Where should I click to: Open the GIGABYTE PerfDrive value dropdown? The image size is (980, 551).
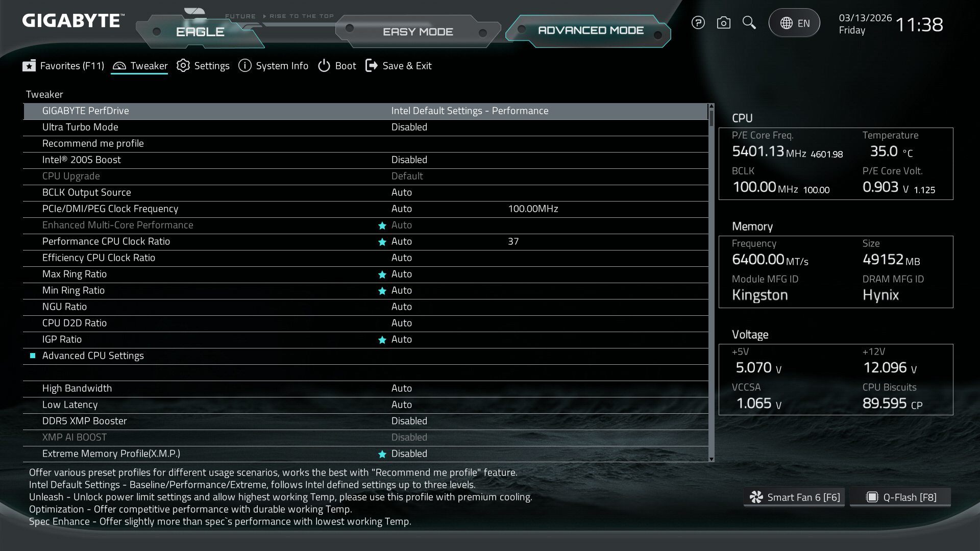click(470, 111)
